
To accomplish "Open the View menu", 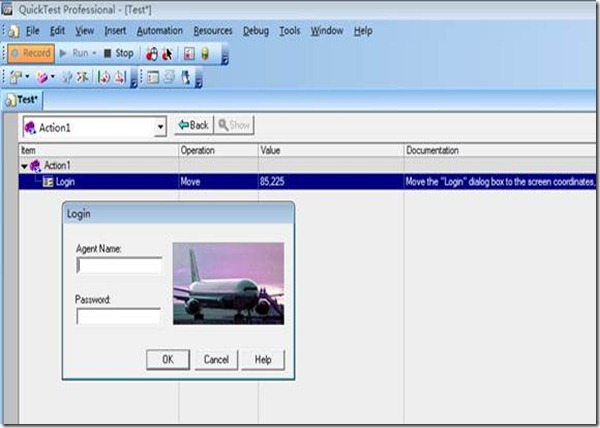I will [x=84, y=31].
